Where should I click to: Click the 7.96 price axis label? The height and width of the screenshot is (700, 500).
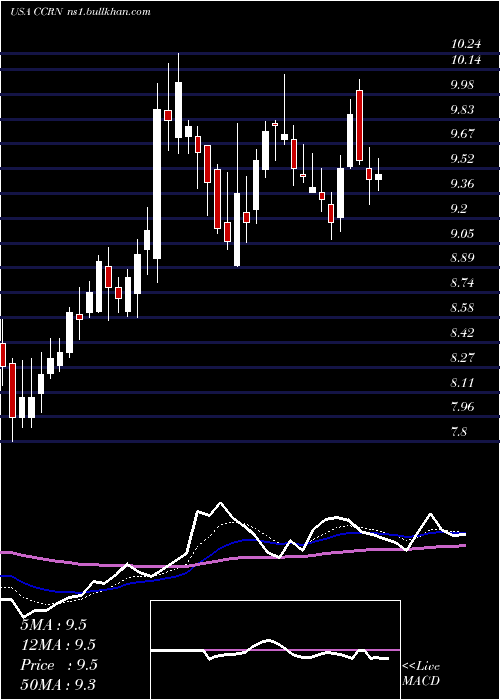click(x=462, y=407)
